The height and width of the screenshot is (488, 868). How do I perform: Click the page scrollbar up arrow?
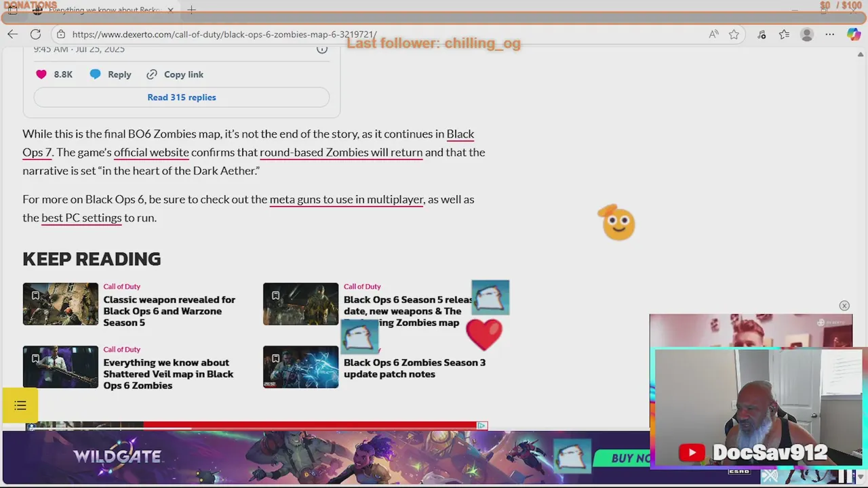[x=861, y=54]
